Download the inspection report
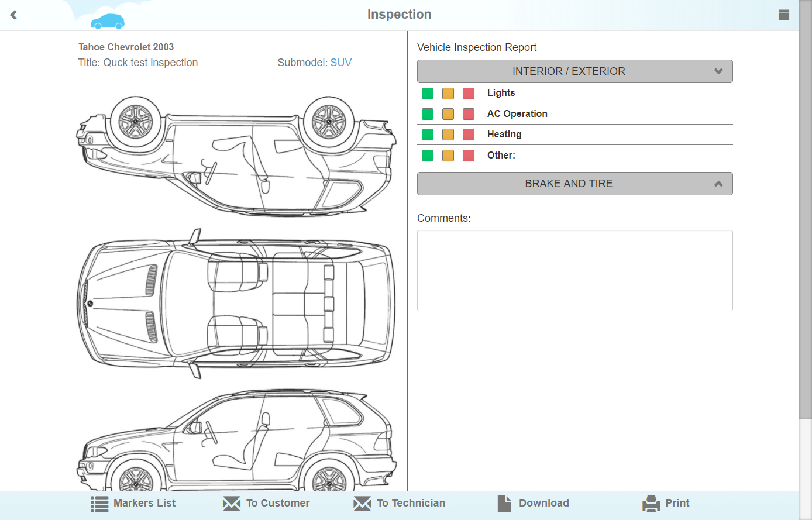 pos(533,503)
